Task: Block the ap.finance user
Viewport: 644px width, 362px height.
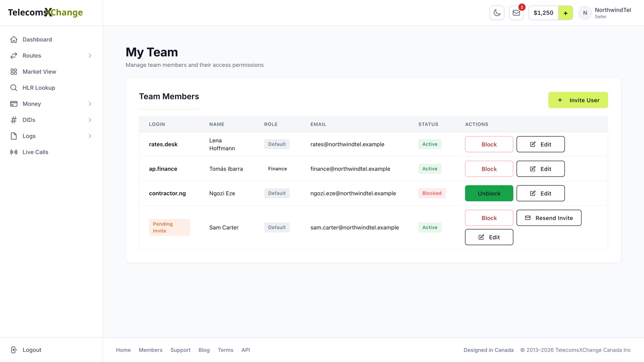Action: pyautogui.click(x=489, y=169)
